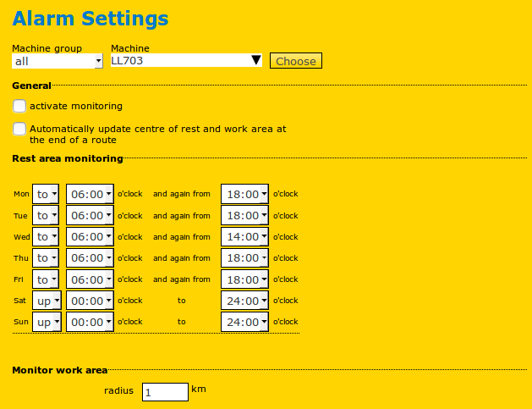This screenshot has width=532, height=409.
Task: Open Thursday's 06:00 time dropdown
Action: click(90, 257)
